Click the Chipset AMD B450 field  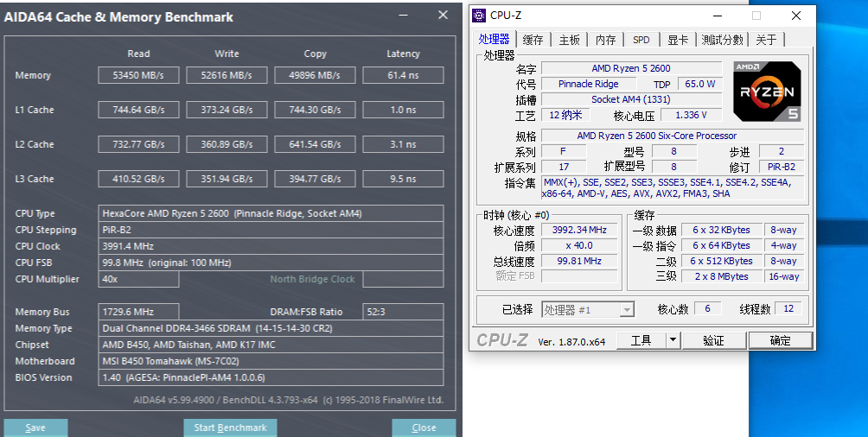tap(271, 345)
